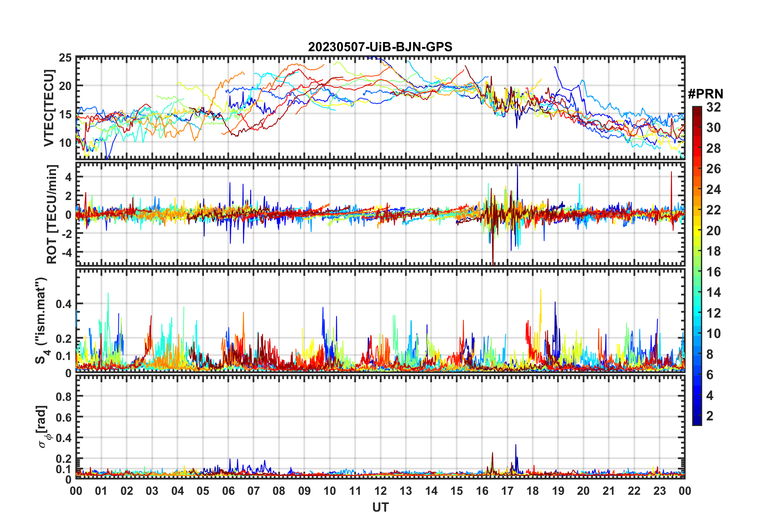
Task: Select hour 06 on the UT axis
Action: click(228, 491)
